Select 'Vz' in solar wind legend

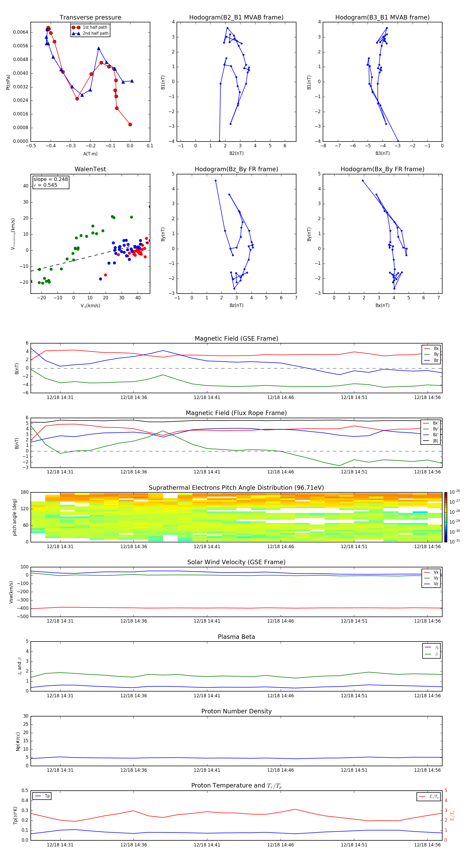(x=431, y=584)
